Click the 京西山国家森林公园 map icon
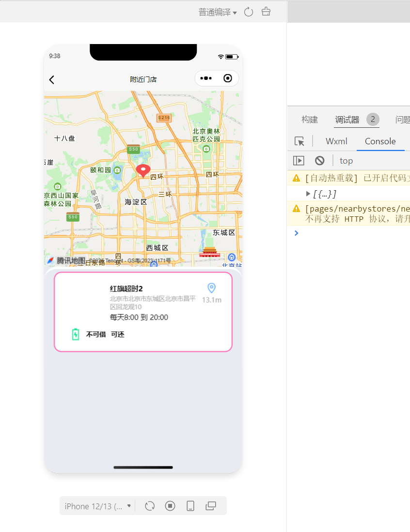 pos(57,186)
